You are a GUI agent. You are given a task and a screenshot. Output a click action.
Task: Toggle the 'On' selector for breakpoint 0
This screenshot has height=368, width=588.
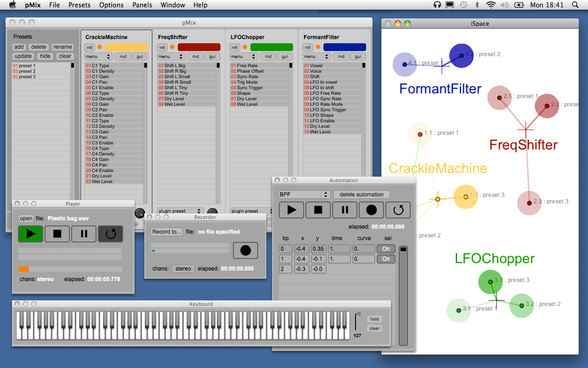click(386, 249)
